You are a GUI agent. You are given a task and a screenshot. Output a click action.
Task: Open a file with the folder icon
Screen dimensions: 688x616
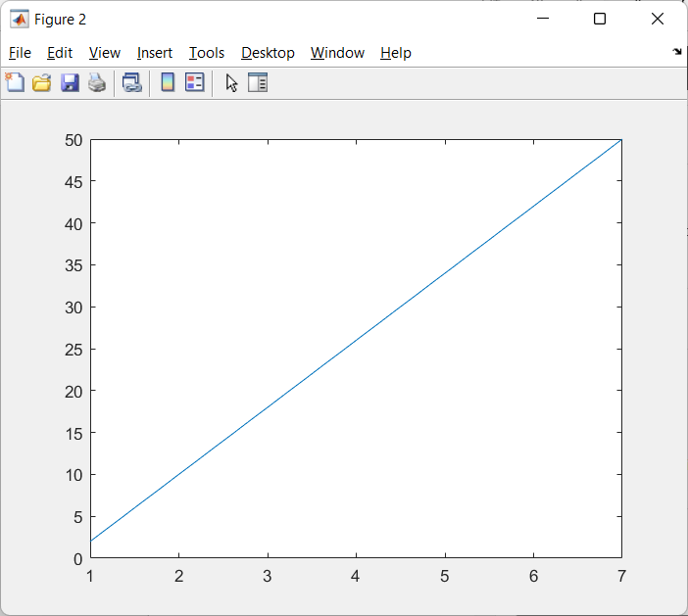42,82
